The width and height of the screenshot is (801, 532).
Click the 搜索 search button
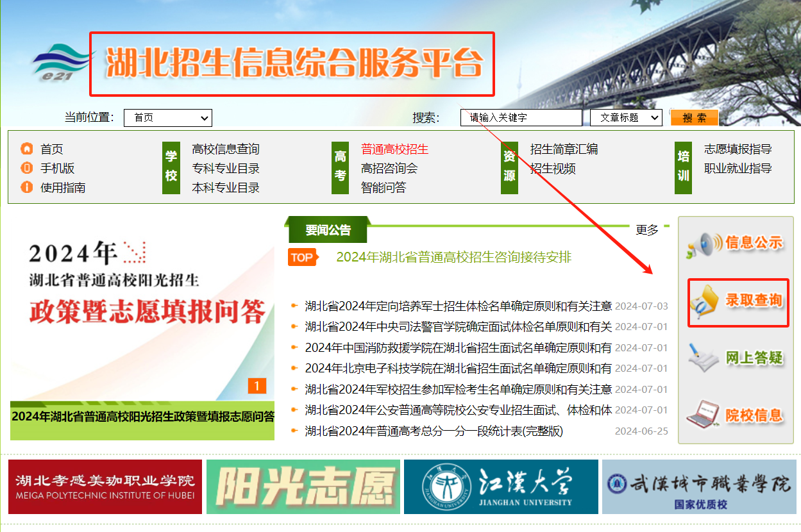694,117
